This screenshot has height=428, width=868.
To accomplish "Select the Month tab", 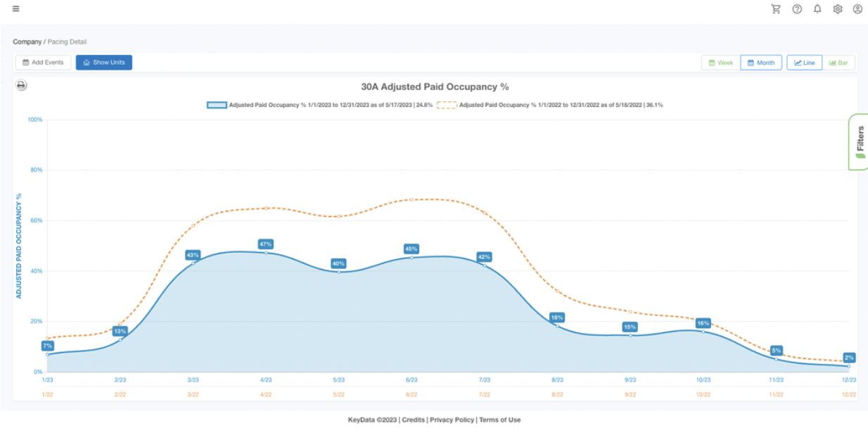I will pyautogui.click(x=761, y=62).
